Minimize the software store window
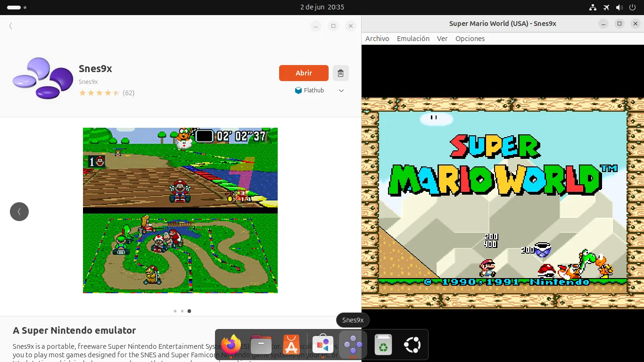The height and width of the screenshot is (362, 644). [316, 26]
